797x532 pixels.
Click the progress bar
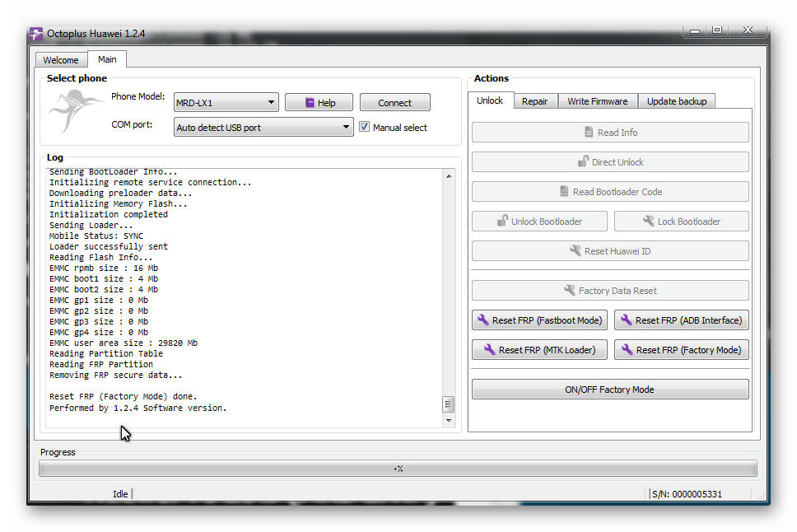coord(398,469)
